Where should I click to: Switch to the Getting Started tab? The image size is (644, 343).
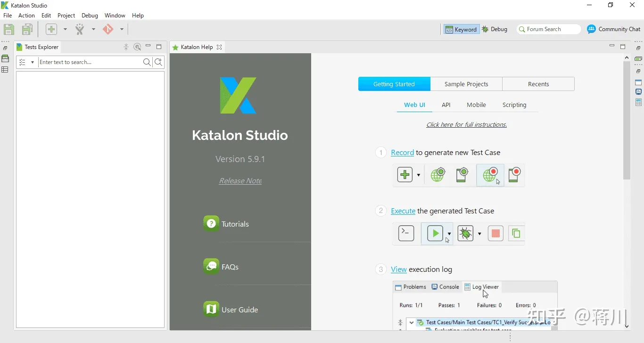point(394,84)
